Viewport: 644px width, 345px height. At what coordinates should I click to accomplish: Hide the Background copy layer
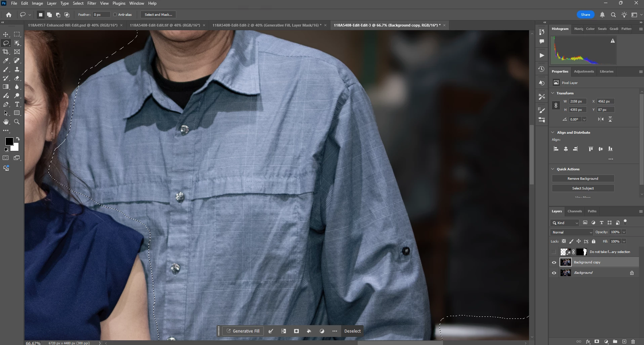[x=554, y=262]
